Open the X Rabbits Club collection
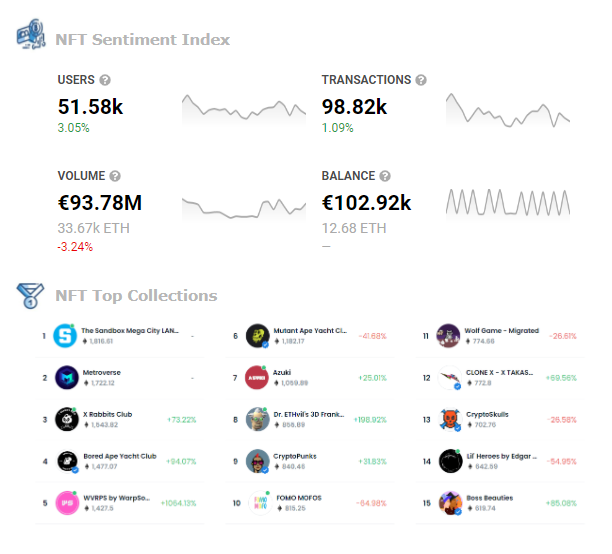 107,414
